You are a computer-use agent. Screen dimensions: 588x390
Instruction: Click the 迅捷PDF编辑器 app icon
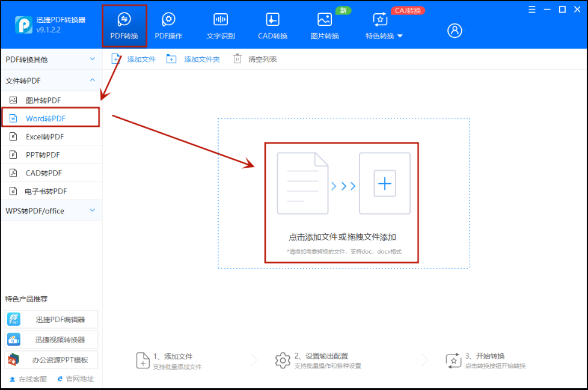tap(14, 320)
